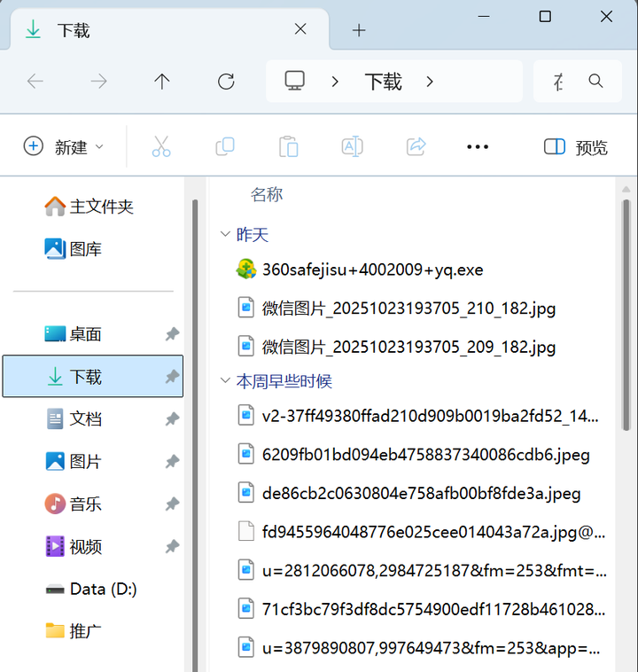Click the Forward navigation arrow
The height and width of the screenshot is (672, 638).
pos(98,82)
